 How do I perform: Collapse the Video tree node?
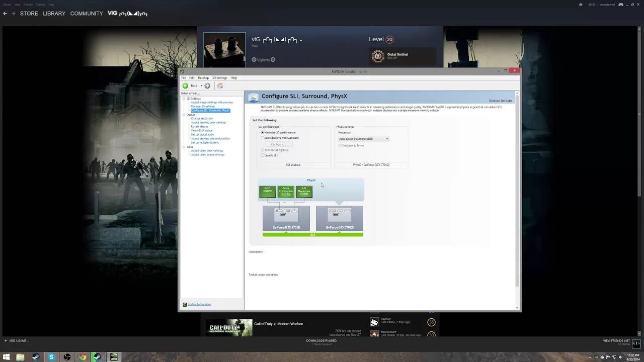pyautogui.click(x=184, y=147)
